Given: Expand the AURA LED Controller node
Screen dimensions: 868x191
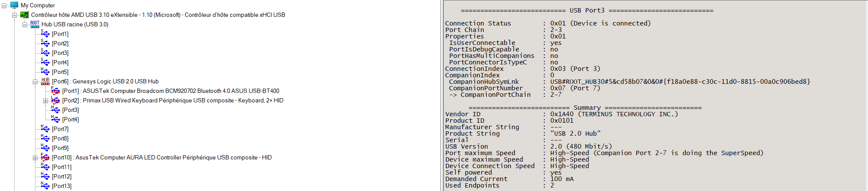Looking at the screenshot, I should [35, 158].
